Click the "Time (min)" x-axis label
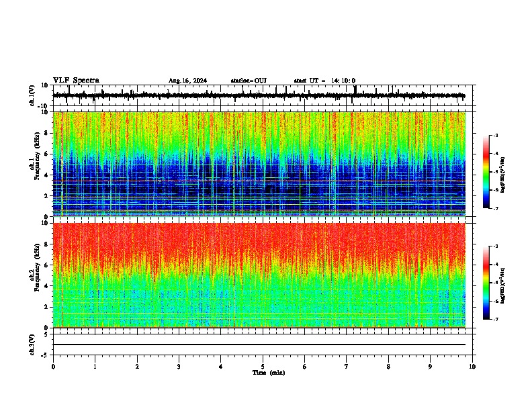Viewport: 532px width, 411px height. tap(269, 373)
